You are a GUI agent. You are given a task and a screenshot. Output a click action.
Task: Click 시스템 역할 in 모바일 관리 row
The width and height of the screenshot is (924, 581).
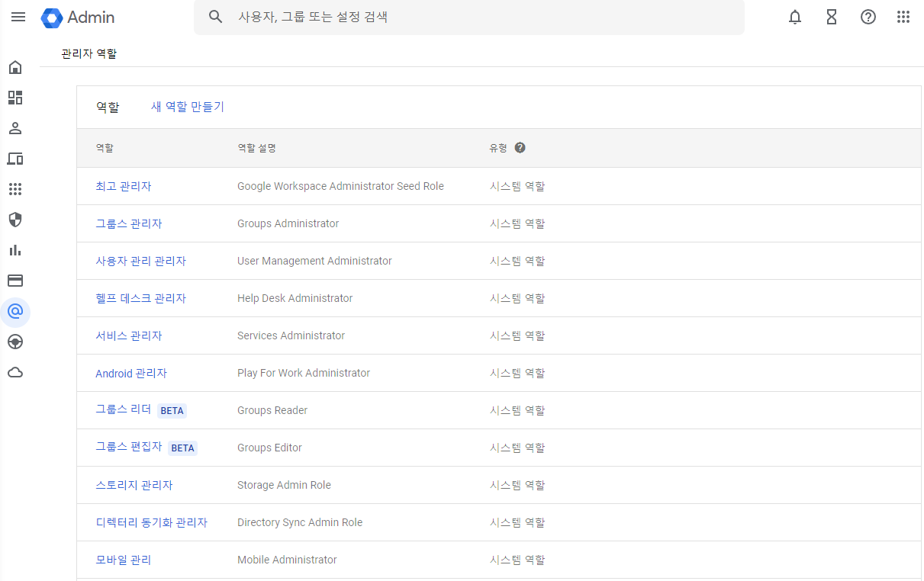point(517,560)
